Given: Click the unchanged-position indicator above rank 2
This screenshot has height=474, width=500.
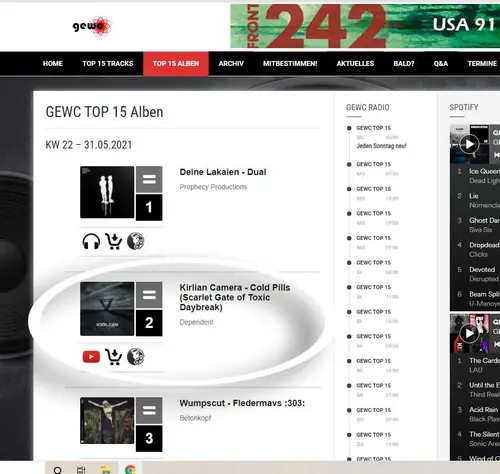Looking at the screenshot, I should [149, 295].
